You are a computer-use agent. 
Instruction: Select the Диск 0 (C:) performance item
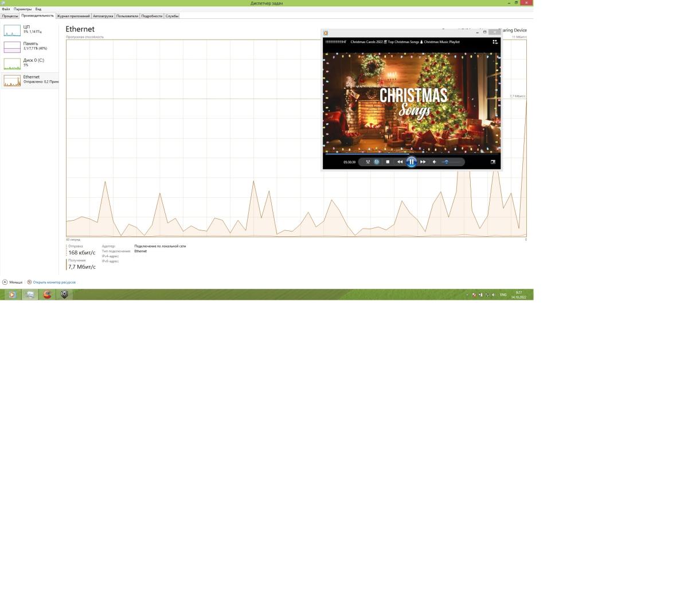(30, 63)
